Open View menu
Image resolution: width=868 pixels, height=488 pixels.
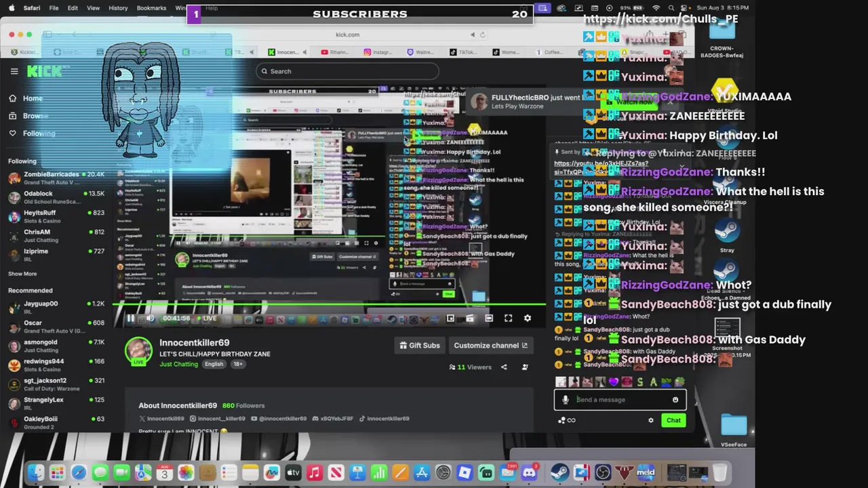(x=94, y=8)
